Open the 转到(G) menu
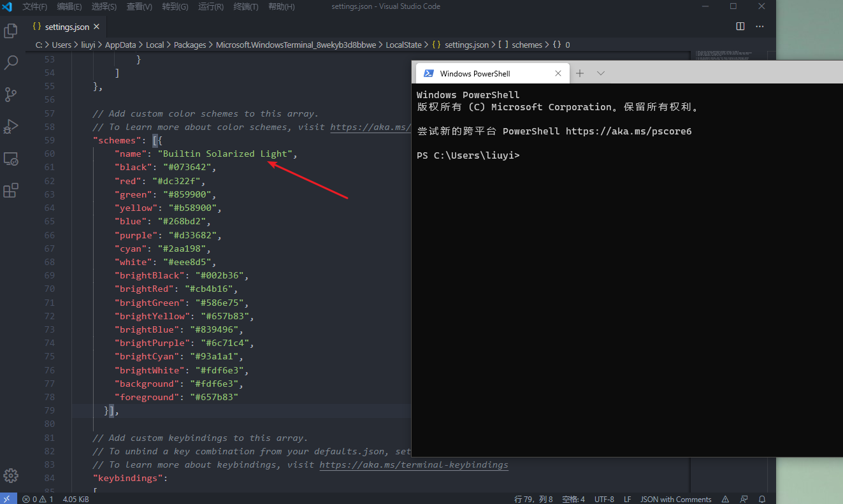This screenshot has width=843, height=504. click(175, 6)
